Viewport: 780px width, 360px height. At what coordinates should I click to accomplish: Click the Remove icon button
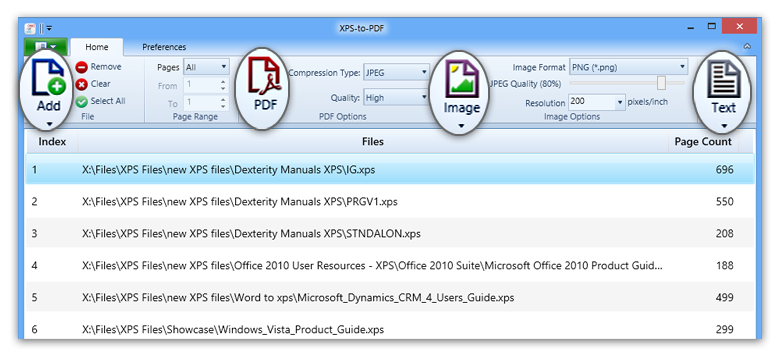tap(82, 67)
